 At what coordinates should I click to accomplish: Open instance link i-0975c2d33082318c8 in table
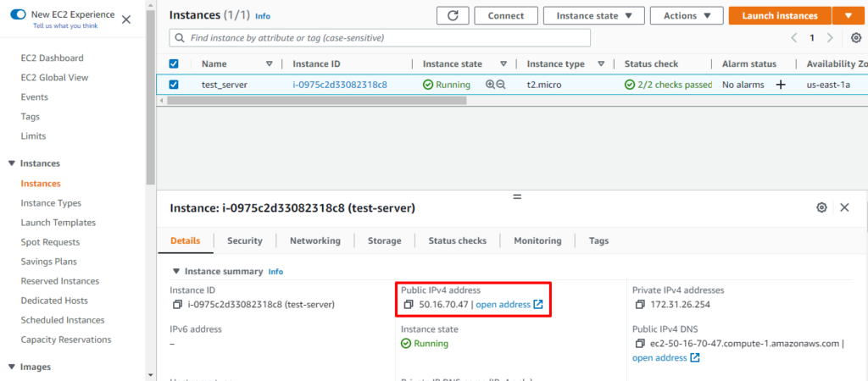[340, 85]
